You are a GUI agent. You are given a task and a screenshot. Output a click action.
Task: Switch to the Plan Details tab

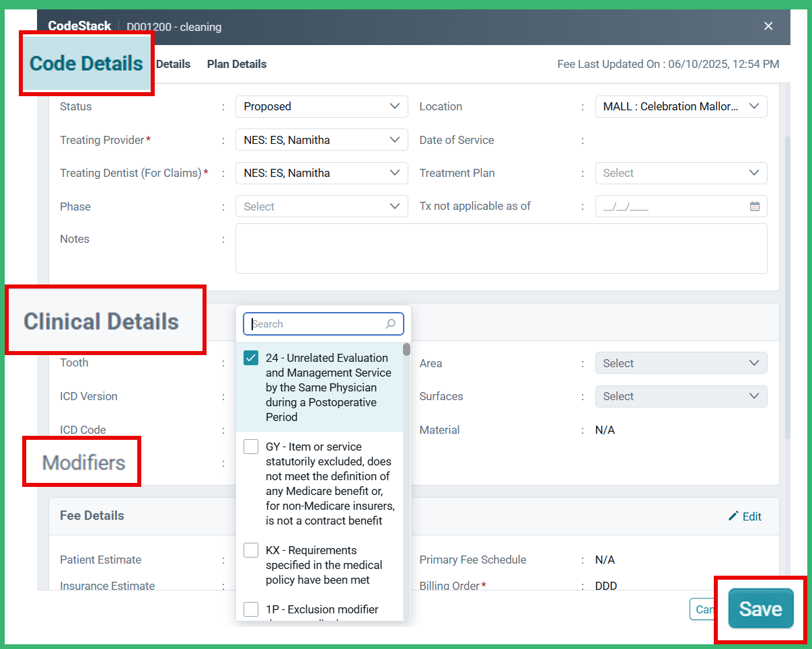pos(236,63)
